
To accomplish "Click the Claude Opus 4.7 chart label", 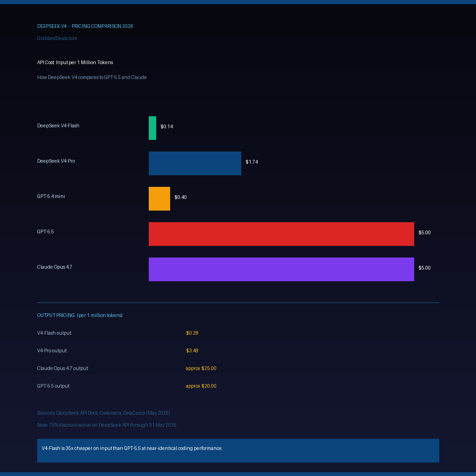I will pos(54,267).
